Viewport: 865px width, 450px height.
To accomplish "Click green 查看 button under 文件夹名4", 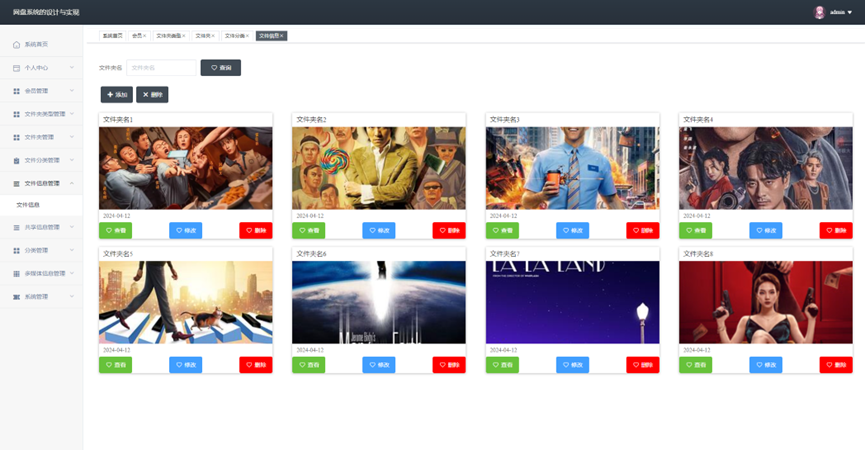I will coord(696,231).
